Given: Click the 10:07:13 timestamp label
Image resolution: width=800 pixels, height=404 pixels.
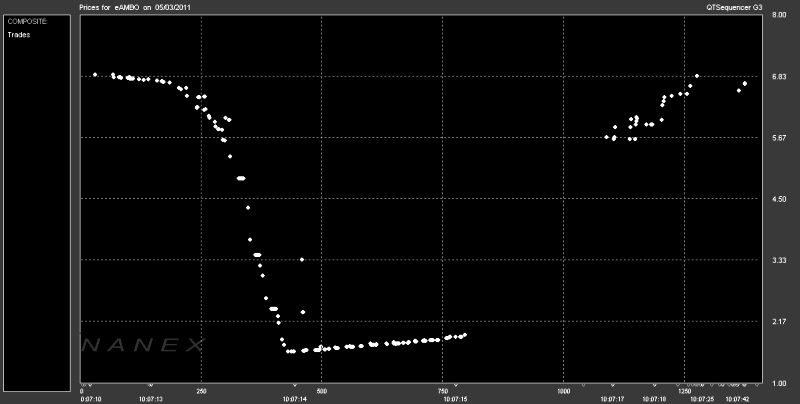Looking at the screenshot, I should (x=150, y=399).
